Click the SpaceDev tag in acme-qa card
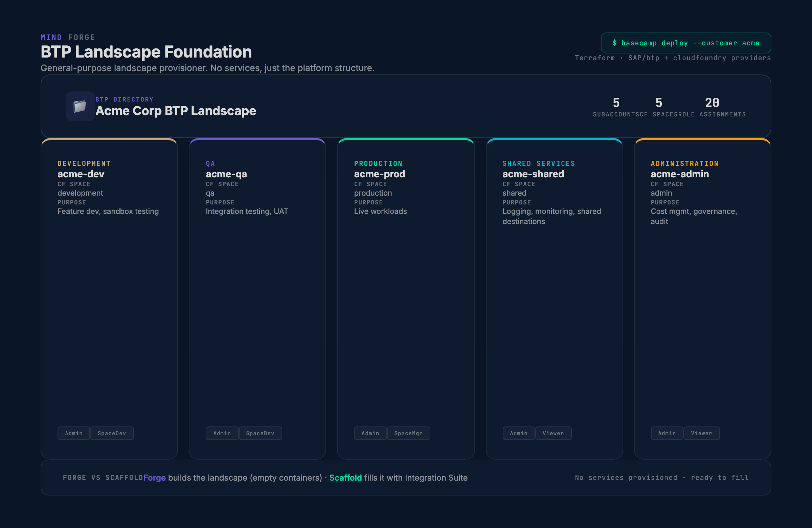The height and width of the screenshot is (528, 812). (x=260, y=433)
